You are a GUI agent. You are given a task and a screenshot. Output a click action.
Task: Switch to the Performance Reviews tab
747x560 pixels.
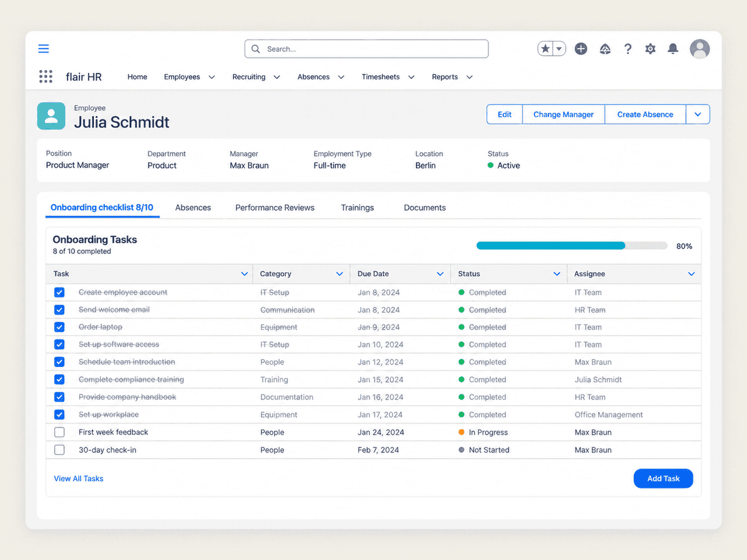(275, 208)
